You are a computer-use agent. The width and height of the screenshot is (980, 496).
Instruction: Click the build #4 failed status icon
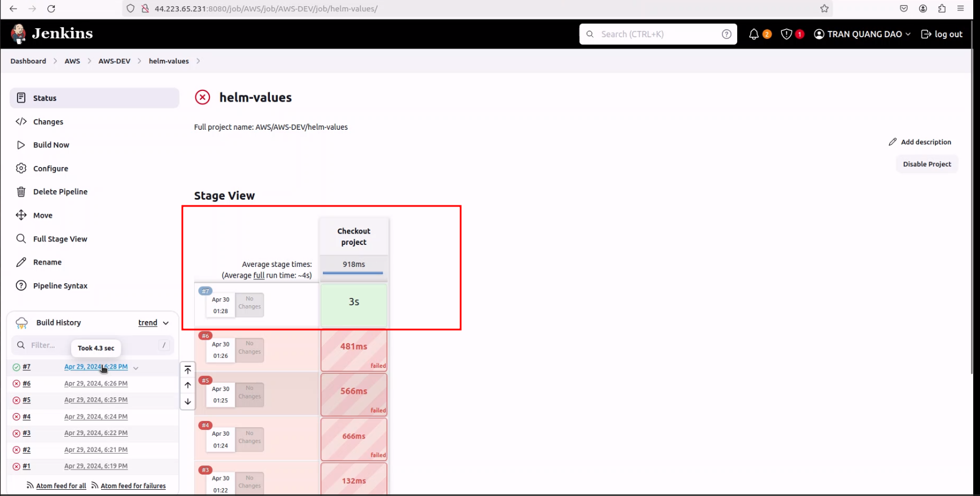(x=16, y=417)
